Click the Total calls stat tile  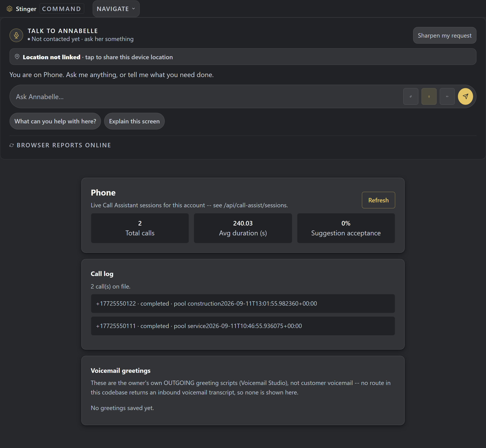[x=140, y=228]
